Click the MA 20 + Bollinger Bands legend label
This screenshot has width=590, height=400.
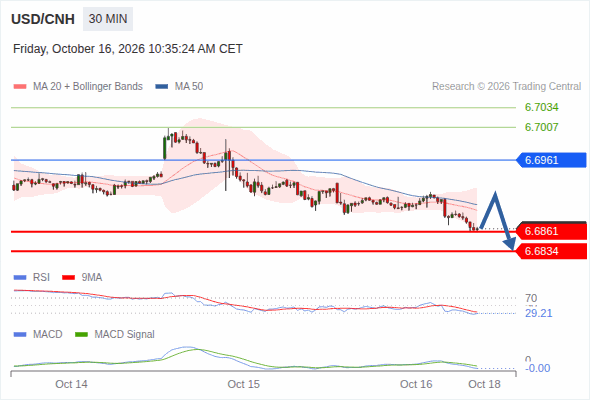[88, 87]
